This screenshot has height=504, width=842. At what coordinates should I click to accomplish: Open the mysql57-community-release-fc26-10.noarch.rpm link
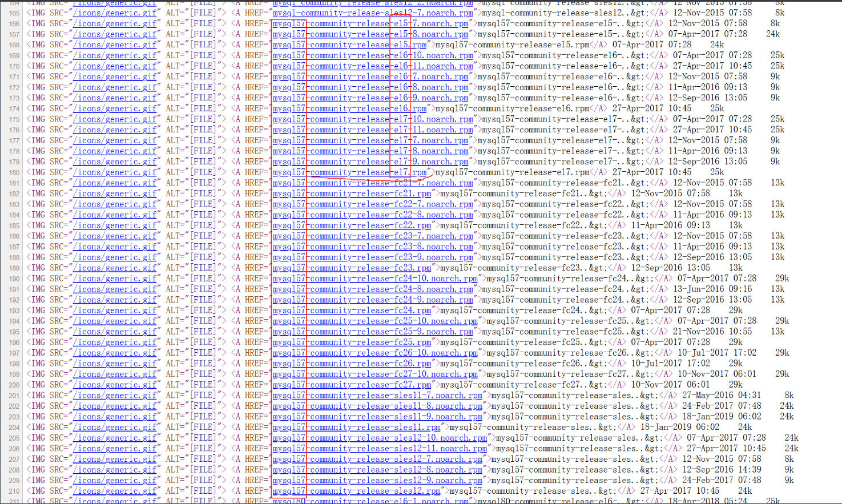[x=375, y=353]
